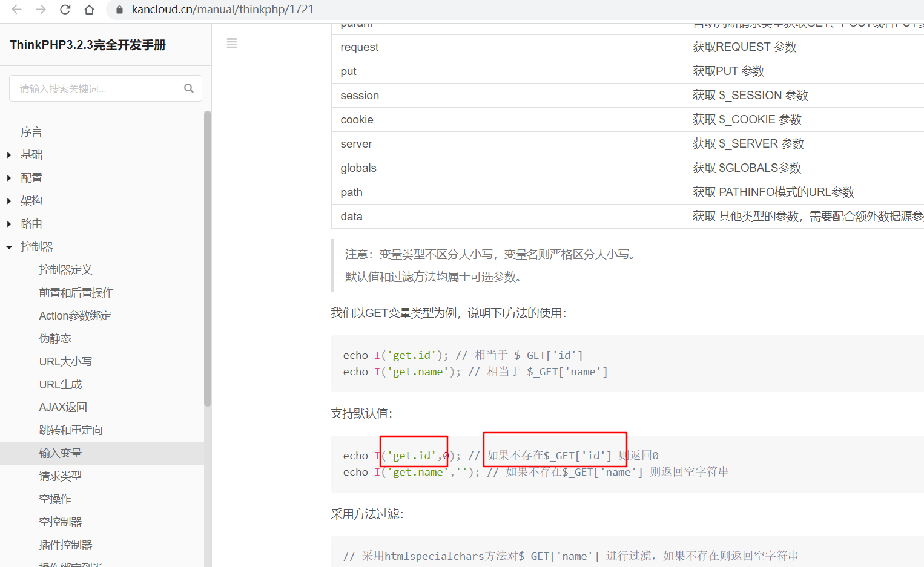Click the browser back arrow
The height and width of the screenshot is (567, 924).
[x=17, y=10]
